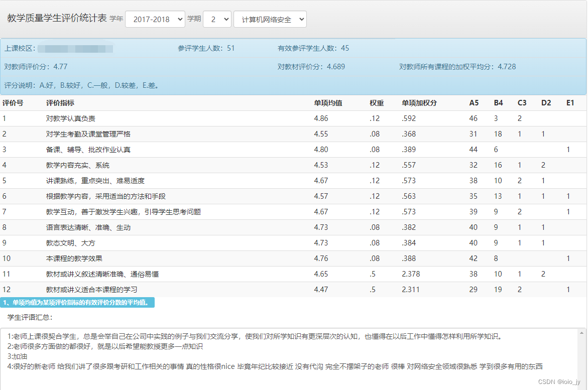Open the 计算机网络安全 course dropdown
Screen dimensions: 588x390
pos(270,19)
